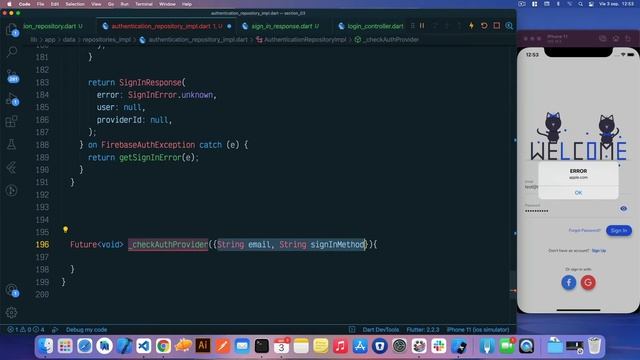Open the Terminal menu
The width and height of the screenshot is (640, 360).
(x=144, y=4)
